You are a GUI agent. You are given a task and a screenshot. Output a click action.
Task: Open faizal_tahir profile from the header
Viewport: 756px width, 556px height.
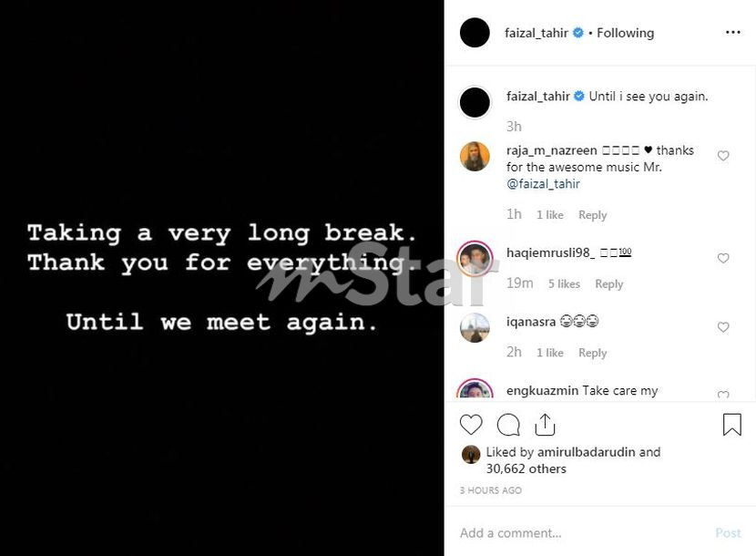point(536,33)
